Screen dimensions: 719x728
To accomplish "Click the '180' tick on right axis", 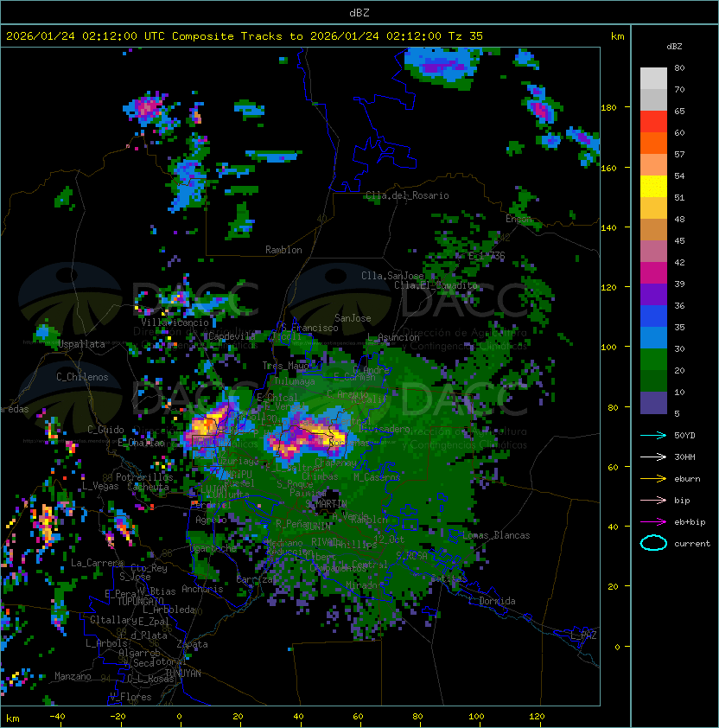I will point(608,108).
